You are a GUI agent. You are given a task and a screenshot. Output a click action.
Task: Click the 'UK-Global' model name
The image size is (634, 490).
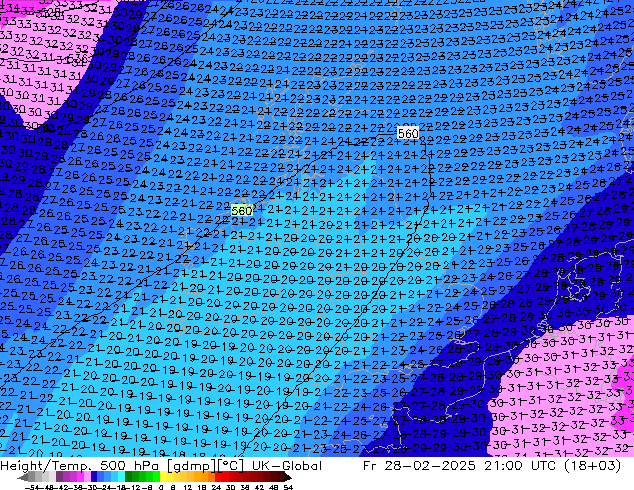tap(287, 466)
